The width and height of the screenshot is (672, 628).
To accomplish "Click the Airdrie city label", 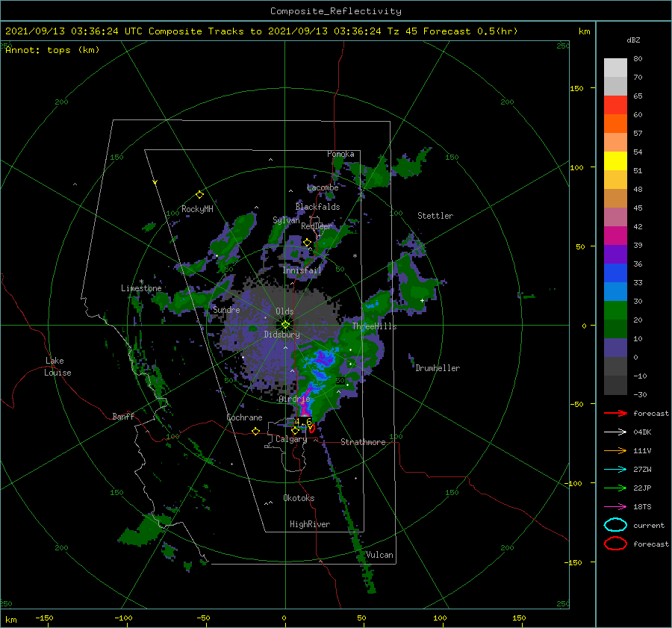I will 294,399.
